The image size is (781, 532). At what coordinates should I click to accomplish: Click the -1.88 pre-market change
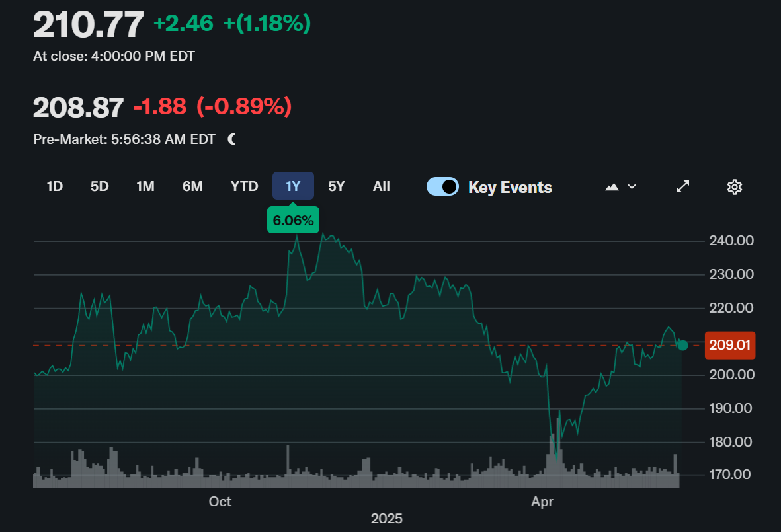coord(160,106)
